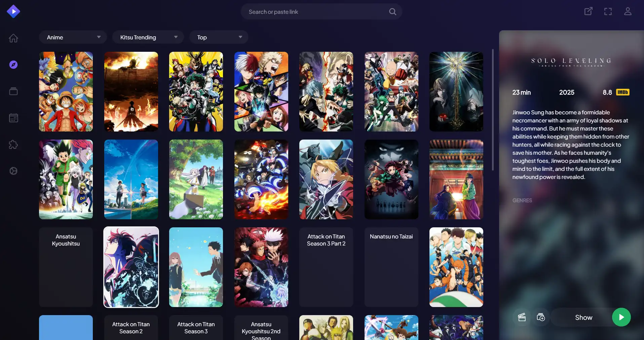Expand the Anime type dropdown
This screenshot has height=340, width=644.
pos(73,37)
